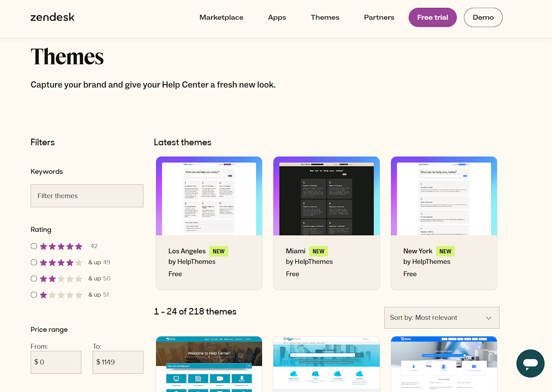Select the two stars & up filter
552x392 pixels.
point(34,279)
